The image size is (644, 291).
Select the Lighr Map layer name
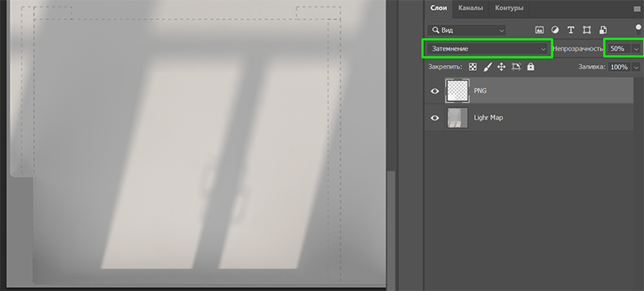pyautogui.click(x=489, y=117)
